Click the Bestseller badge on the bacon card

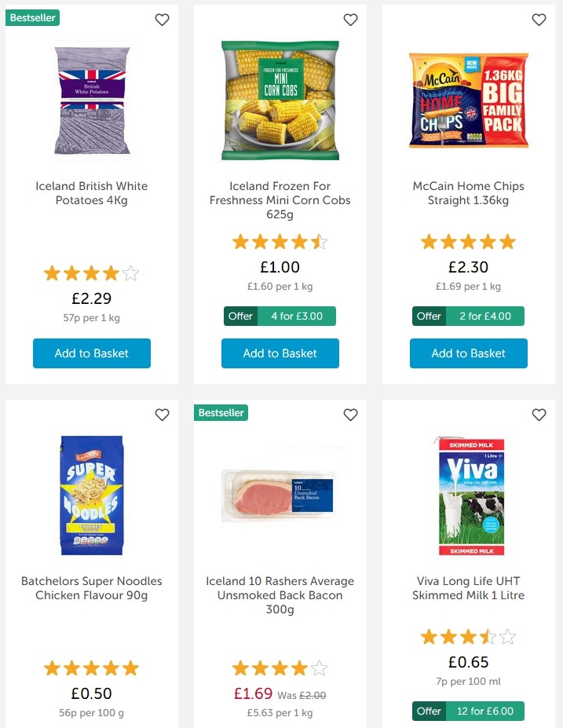click(x=221, y=412)
